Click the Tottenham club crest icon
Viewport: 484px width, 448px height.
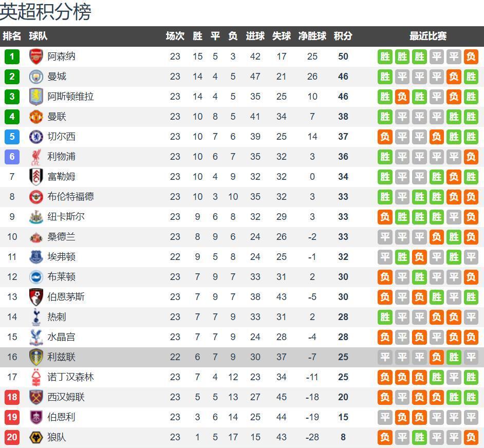point(36,317)
